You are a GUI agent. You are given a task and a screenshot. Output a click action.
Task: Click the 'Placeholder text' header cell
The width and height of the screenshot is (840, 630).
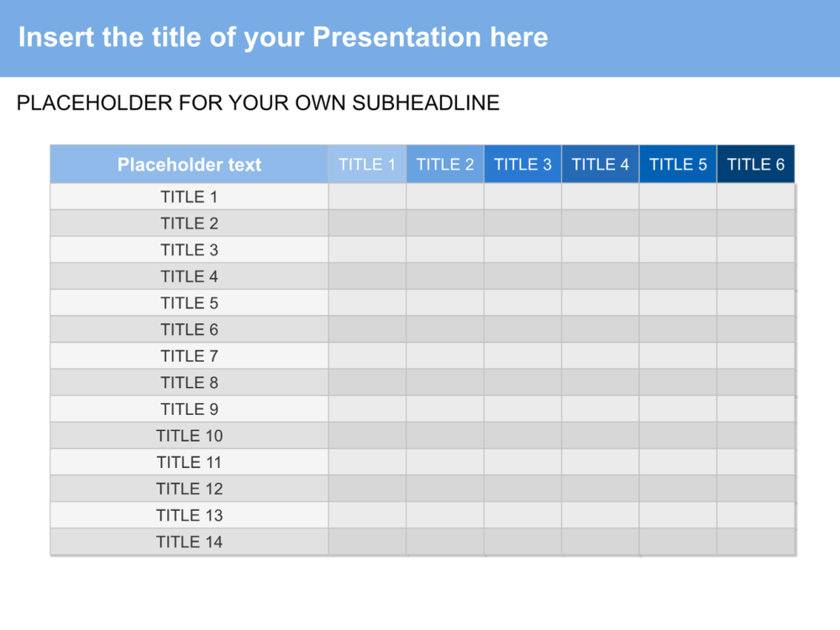click(189, 165)
